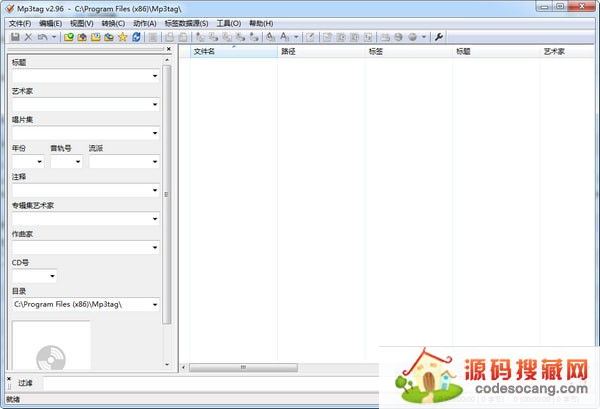
Task: Expand the 年份 year dropdown
Action: [40, 161]
